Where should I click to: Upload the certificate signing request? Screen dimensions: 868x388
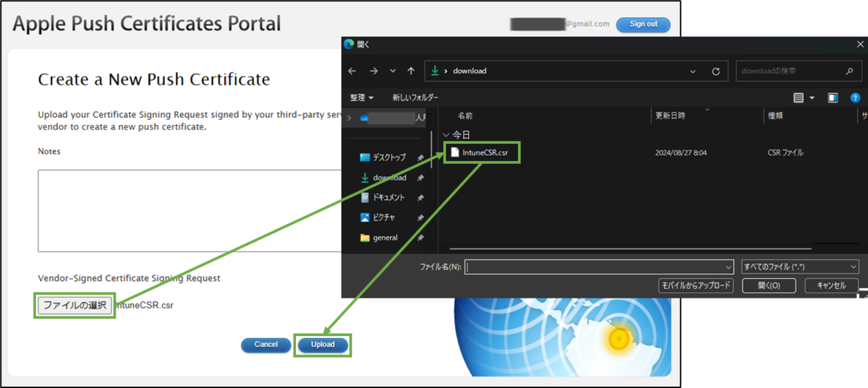click(x=323, y=345)
